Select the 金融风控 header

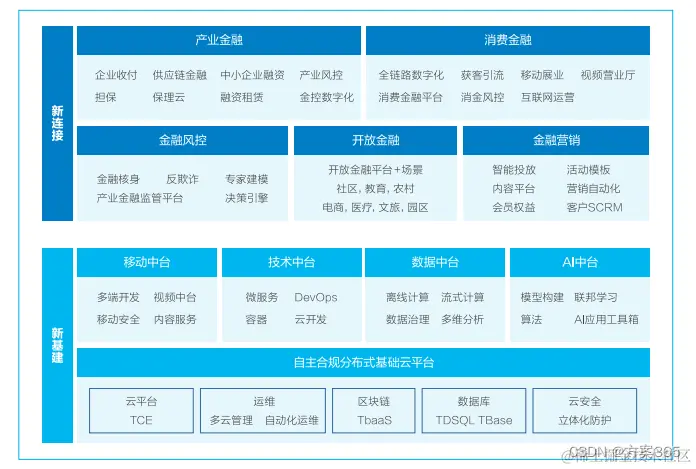(182, 141)
